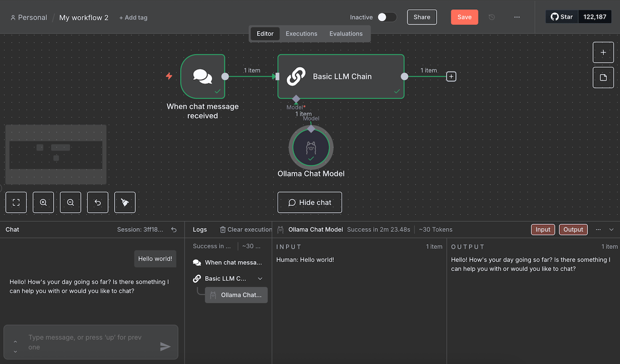This screenshot has width=620, height=364.
Task: Toggle the Output view for Ollama Chat Model
Action: click(x=573, y=229)
